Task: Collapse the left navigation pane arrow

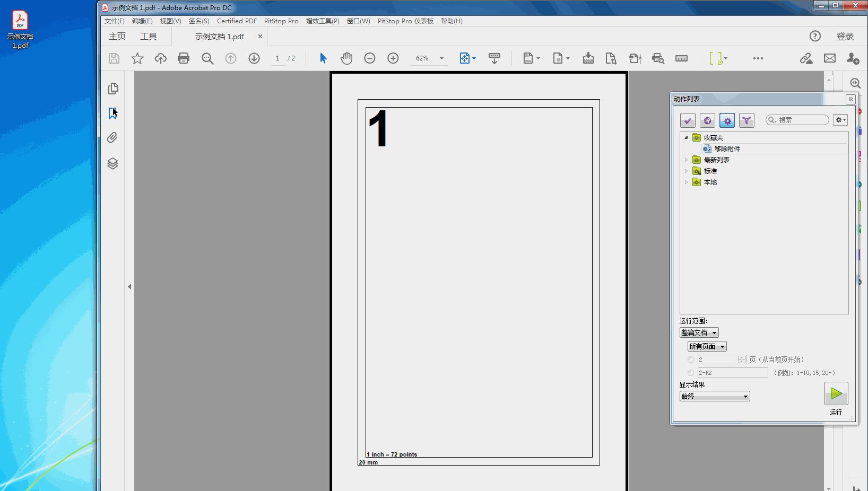Action: point(129,286)
